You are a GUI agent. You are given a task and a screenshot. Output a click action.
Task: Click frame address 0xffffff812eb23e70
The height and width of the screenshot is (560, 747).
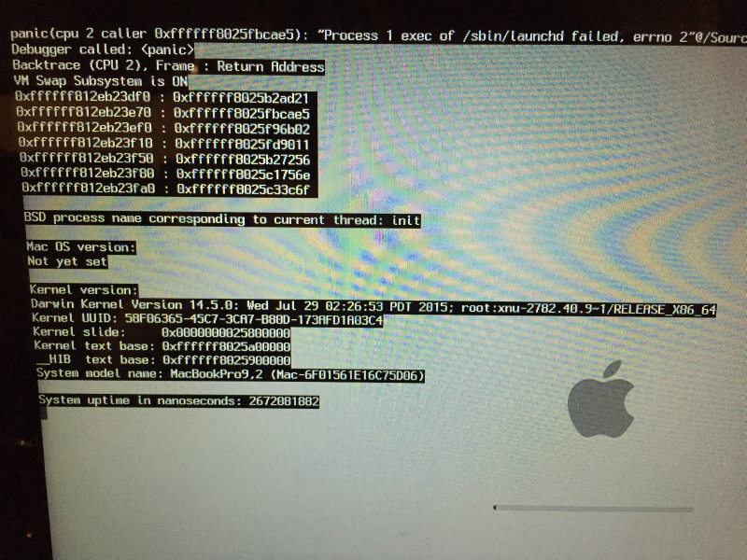click(x=84, y=112)
